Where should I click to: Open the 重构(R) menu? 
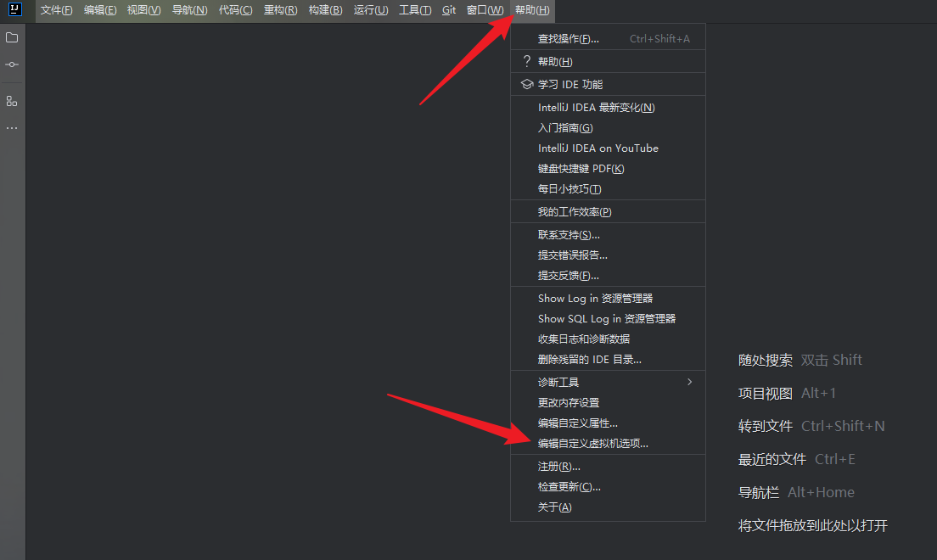281,10
